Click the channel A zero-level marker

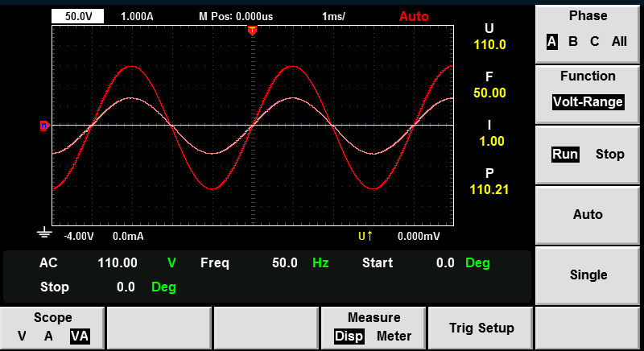45,126
